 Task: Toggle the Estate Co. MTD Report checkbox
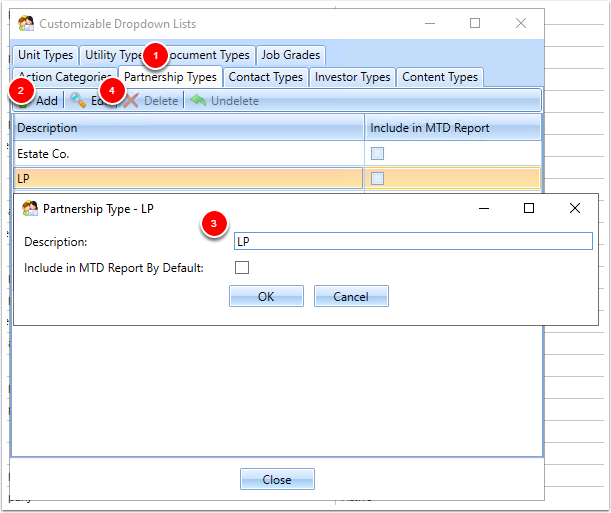pos(377,153)
